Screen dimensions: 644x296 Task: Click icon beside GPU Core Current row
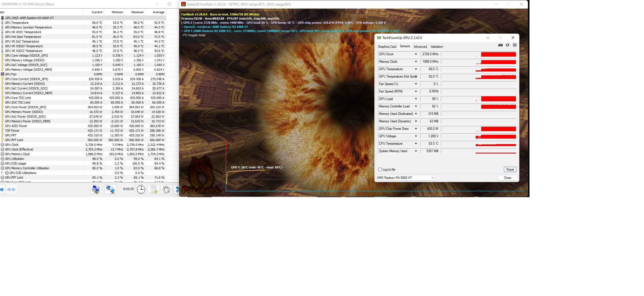coord(2,79)
